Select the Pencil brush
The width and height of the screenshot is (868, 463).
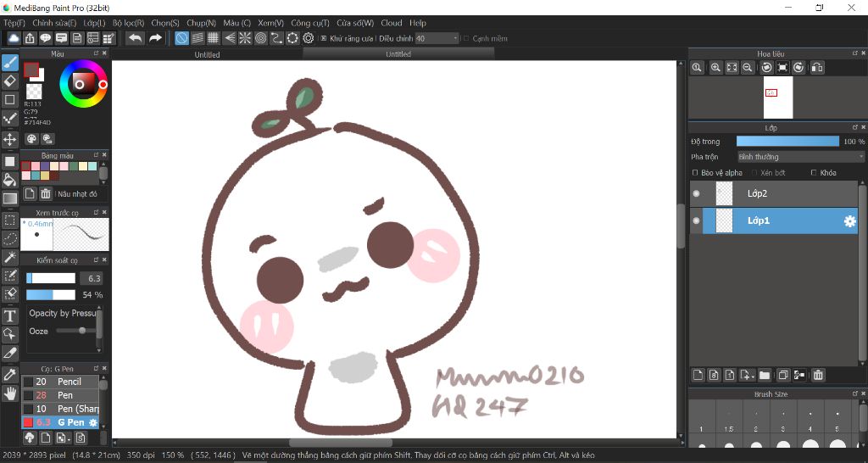coord(60,382)
